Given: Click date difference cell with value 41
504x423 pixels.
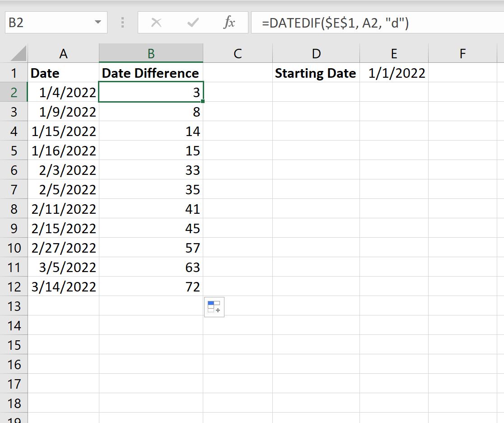Looking at the screenshot, I should (x=151, y=209).
